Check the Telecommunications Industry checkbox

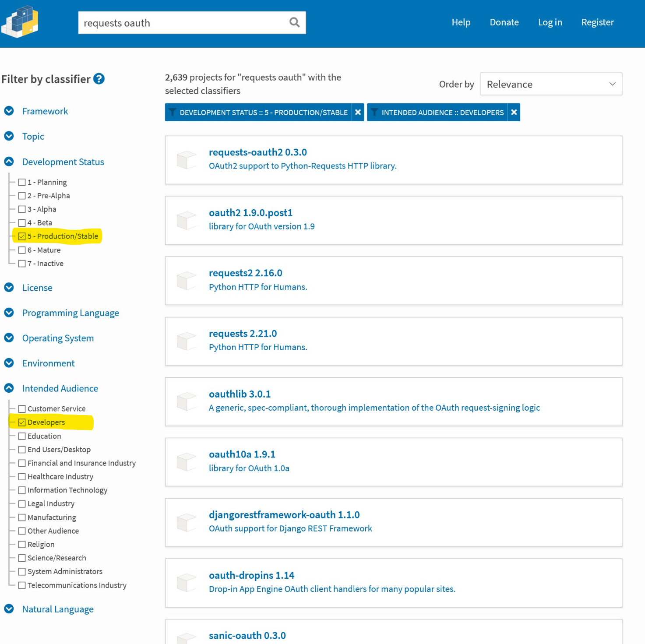22,585
